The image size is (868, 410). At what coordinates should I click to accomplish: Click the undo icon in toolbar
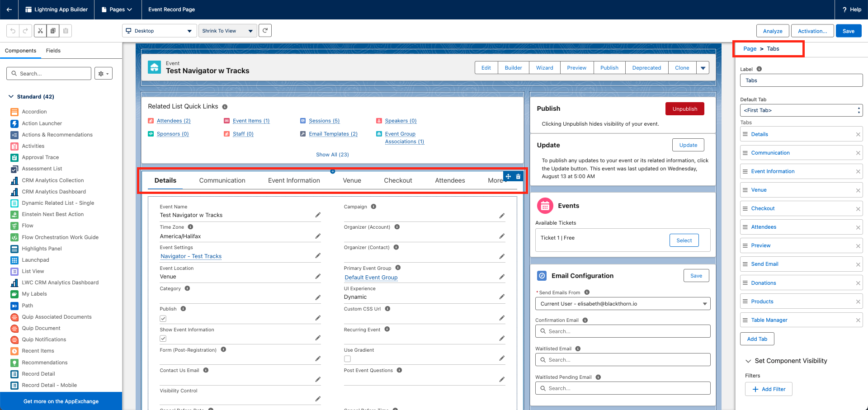[x=13, y=31]
